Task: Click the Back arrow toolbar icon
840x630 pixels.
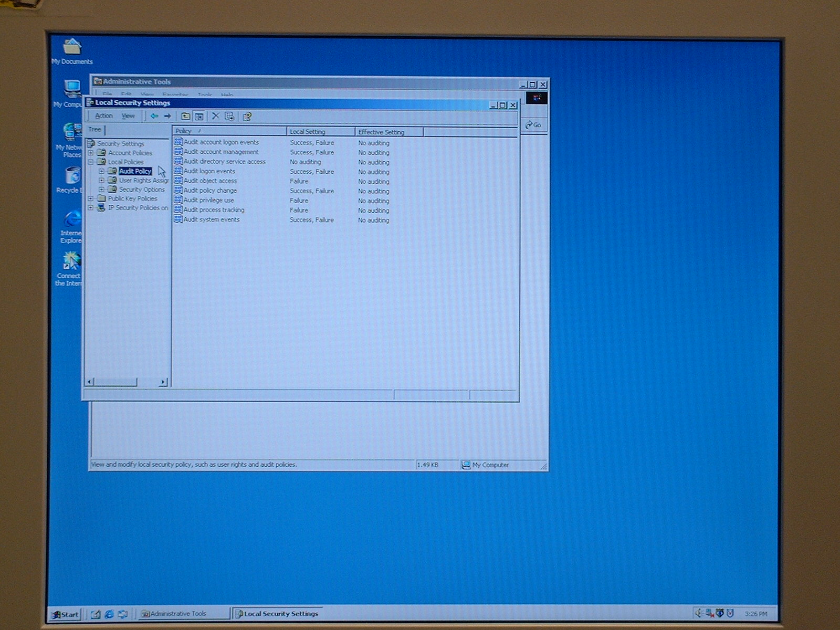Action: (x=154, y=116)
